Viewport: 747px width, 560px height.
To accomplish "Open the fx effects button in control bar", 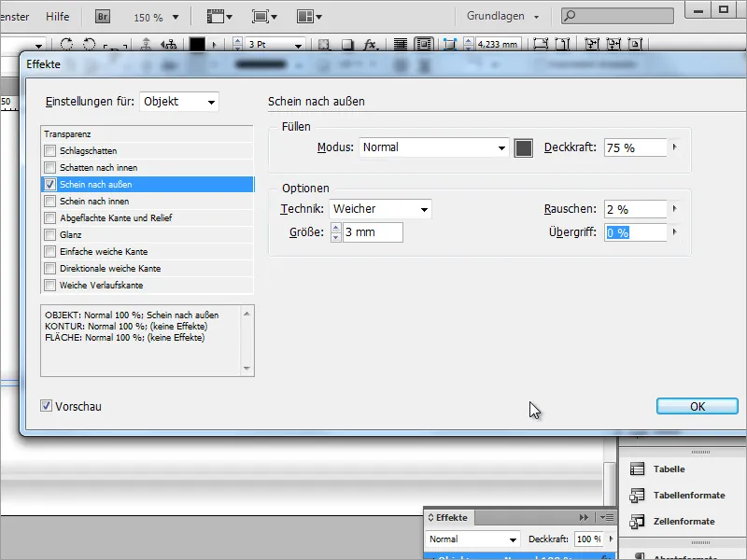I will point(371,44).
